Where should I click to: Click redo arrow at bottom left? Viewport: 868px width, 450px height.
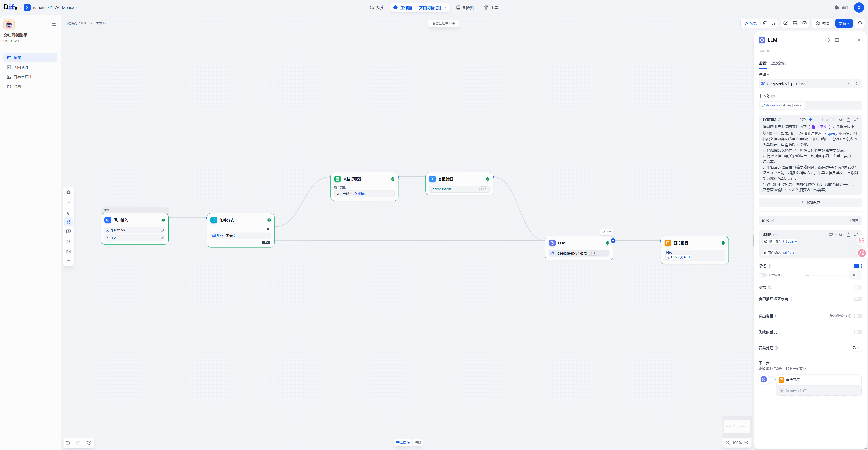click(x=78, y=443)
